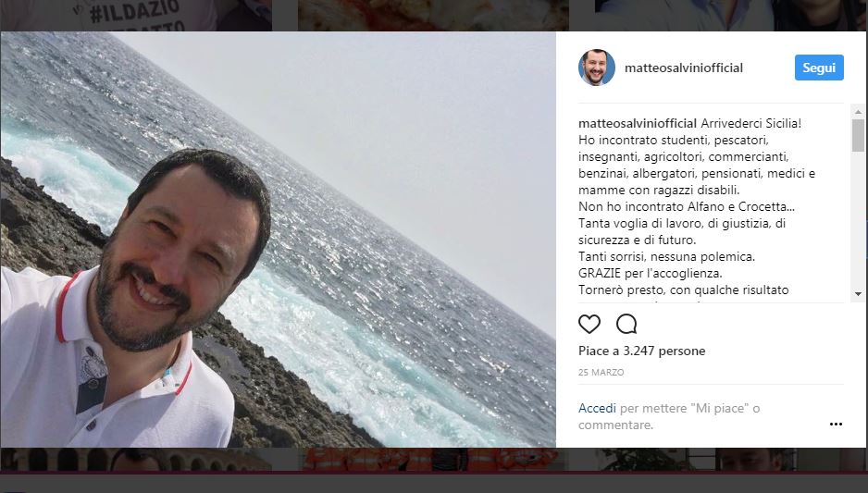Click the Accedi login link
Image resolution: width=868 pixels, height=493 pixels.
click(597, 408)
